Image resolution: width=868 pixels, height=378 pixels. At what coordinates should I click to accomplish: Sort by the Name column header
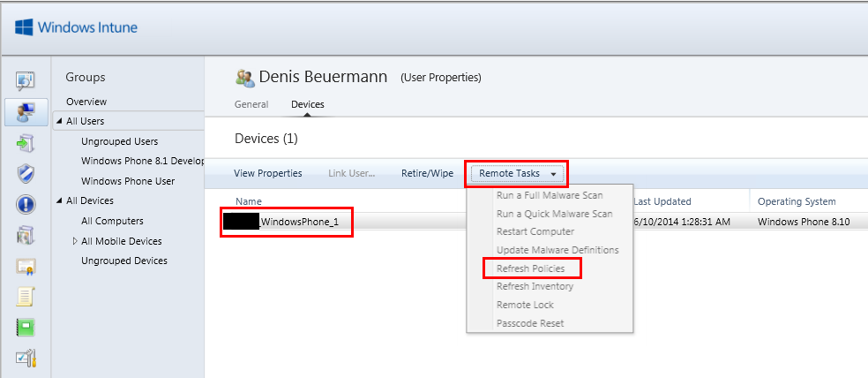(x=249, y=201)
